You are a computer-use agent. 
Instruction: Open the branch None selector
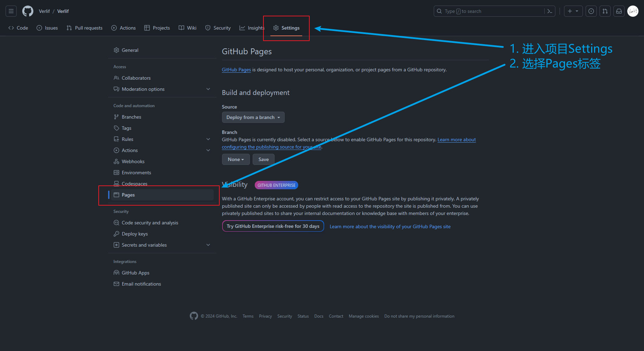(x=236, y=159)
